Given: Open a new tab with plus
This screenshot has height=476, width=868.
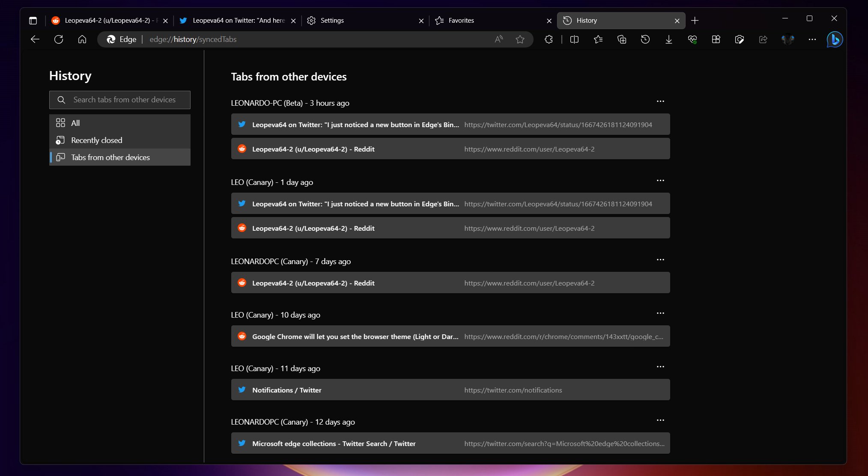Looking at the screenshot, I should tap(695, 21).
